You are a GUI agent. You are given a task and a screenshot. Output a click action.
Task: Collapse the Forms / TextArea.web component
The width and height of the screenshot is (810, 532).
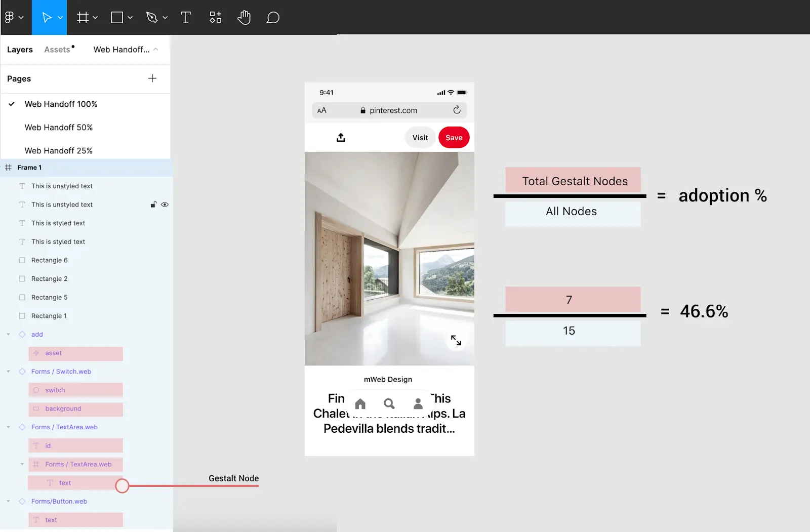pyautogui.click(x=8, y=427)
